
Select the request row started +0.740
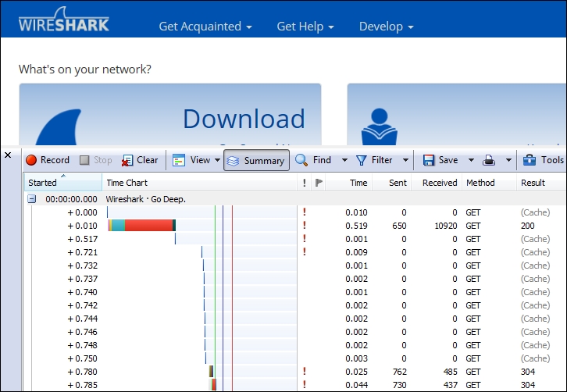tap(295, 292)
